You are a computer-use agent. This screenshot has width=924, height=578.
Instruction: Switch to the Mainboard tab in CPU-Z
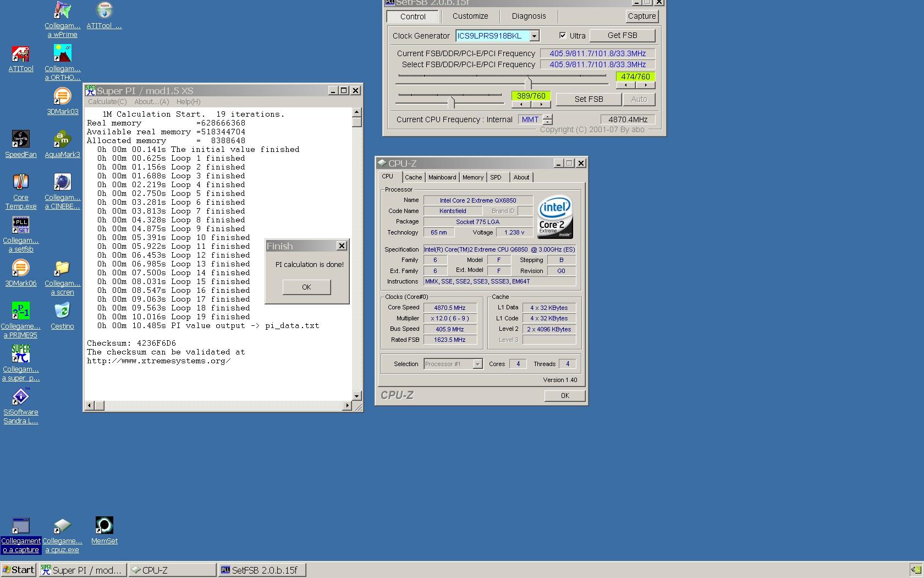click(x=442, y=177)
